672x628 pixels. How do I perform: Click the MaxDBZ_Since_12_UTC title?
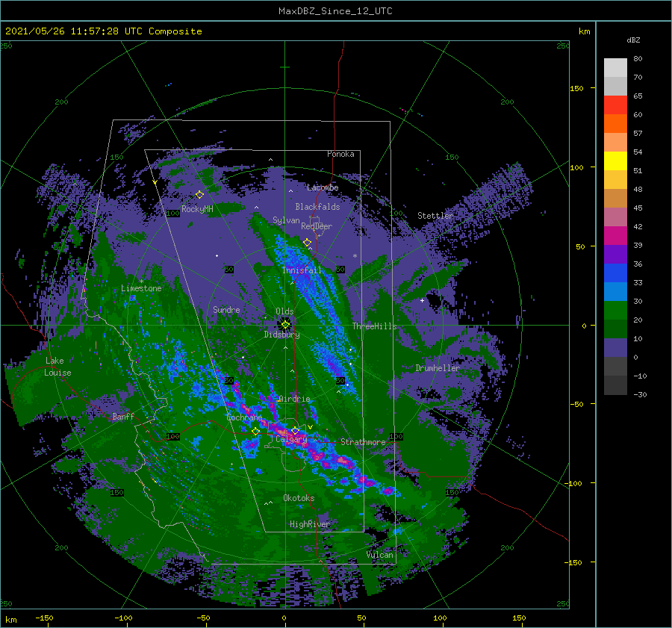[335, 11]
